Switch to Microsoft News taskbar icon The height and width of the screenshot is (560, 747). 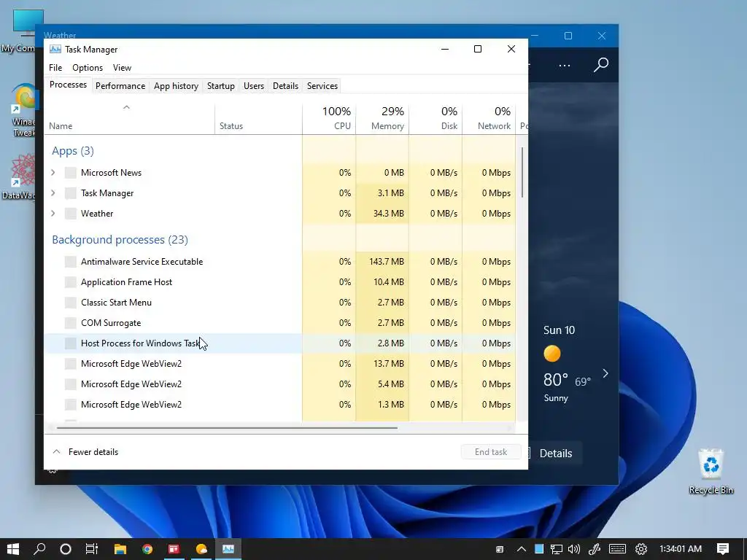click(x=174, y=549)
